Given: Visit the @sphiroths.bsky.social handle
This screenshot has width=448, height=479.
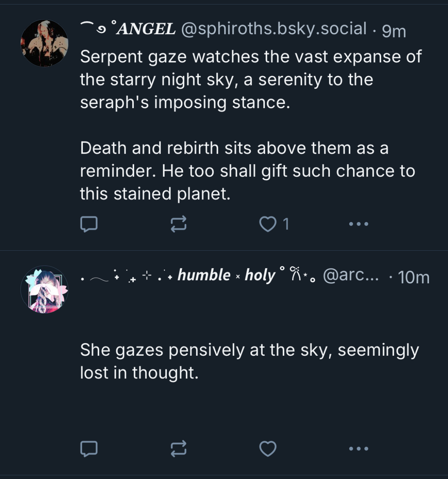Looking at the screenshot, I should (x=274, y=29).
